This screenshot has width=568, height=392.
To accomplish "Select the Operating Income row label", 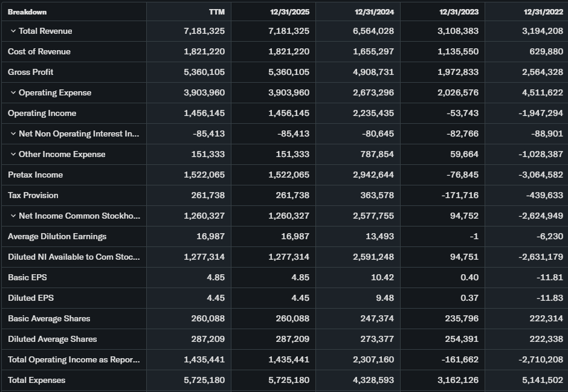I will [x=42, y=114].
